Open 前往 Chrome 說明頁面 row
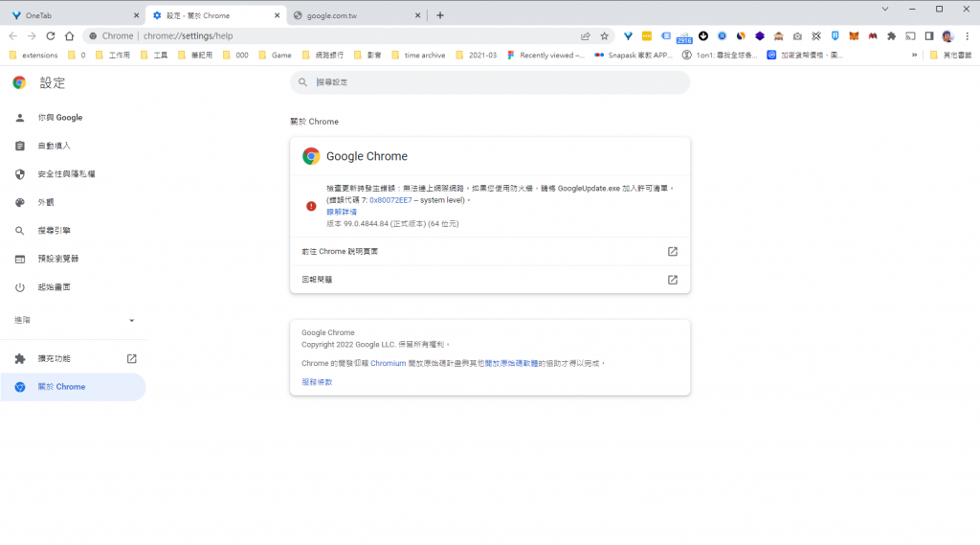Image resolution: width=980 pixels, height=545 pixels. 490,252
